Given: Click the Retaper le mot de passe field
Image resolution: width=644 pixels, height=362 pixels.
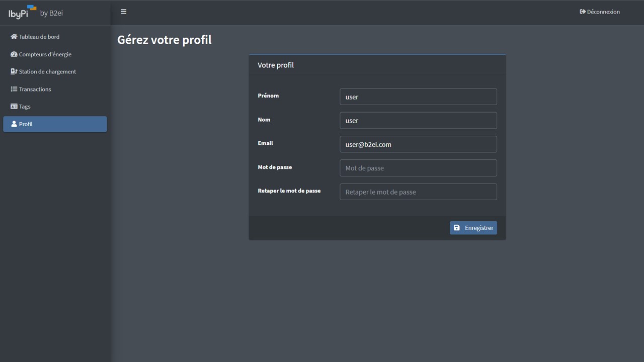Looking at the screenshot, I should click(418, 192).
